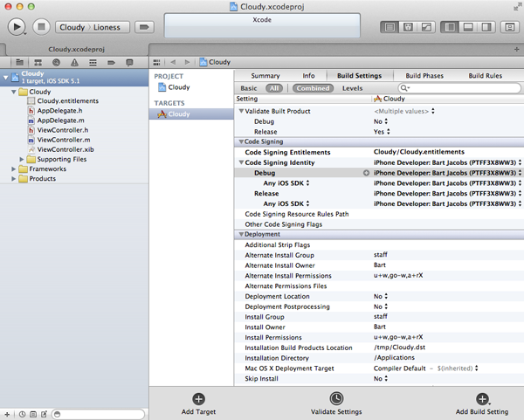Expand the Products folder
524x420 pixels.
(x=14, y=178)
